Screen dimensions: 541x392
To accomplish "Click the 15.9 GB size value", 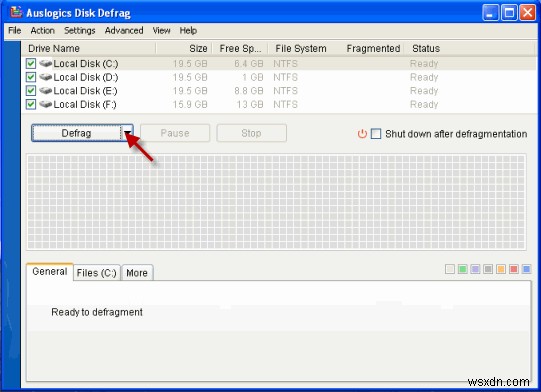I will (190, 104).
